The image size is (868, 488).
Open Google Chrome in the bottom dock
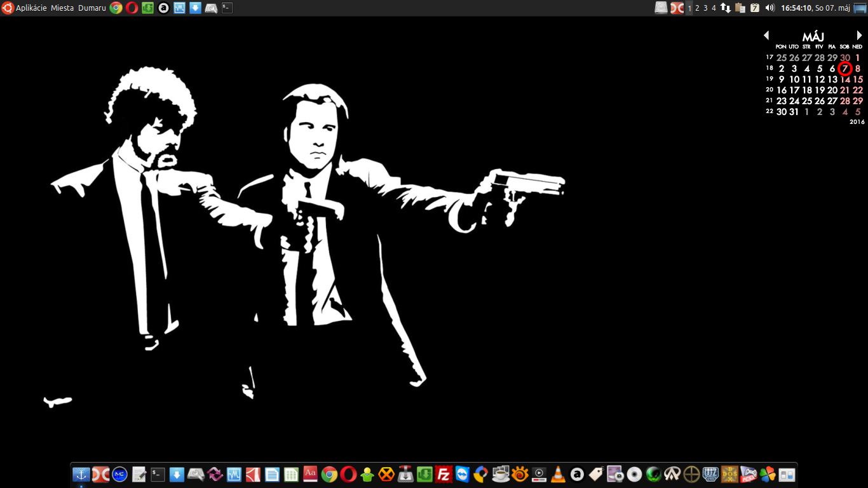click(x=329, y=474)
